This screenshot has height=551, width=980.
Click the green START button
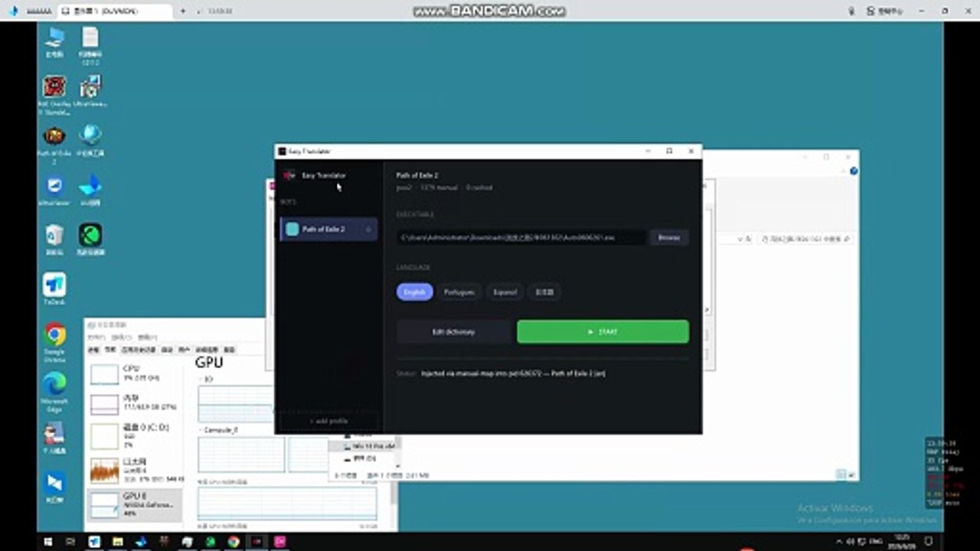pyautogui.click(x=603, y=331)
